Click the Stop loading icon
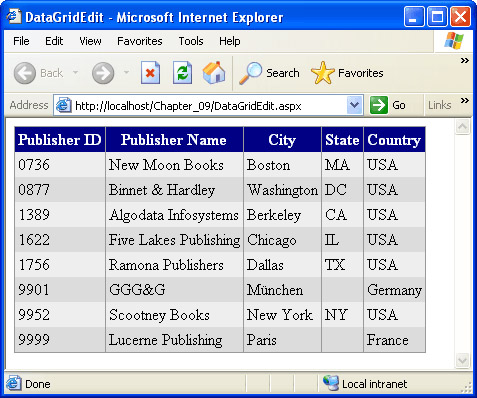The height and width of the screenshot is (398, 477). coord(150,72)
